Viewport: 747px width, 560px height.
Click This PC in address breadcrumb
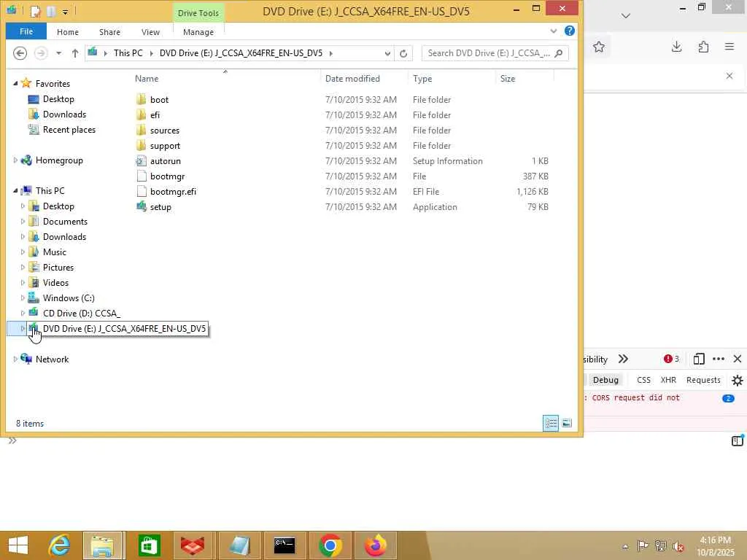128,52
